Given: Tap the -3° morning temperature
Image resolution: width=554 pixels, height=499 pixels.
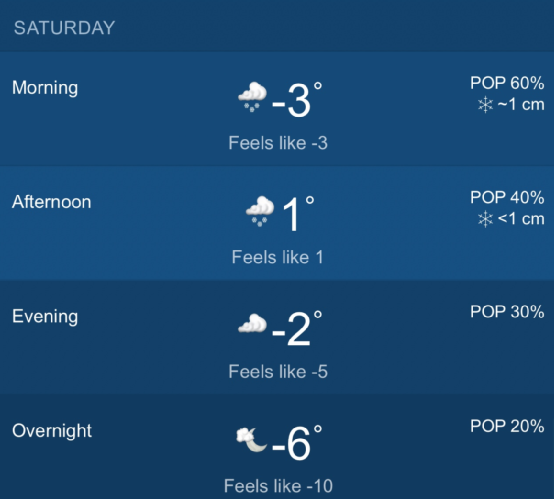Looking at the screenshot, I should pyautogui.click(x=297, y=100).
